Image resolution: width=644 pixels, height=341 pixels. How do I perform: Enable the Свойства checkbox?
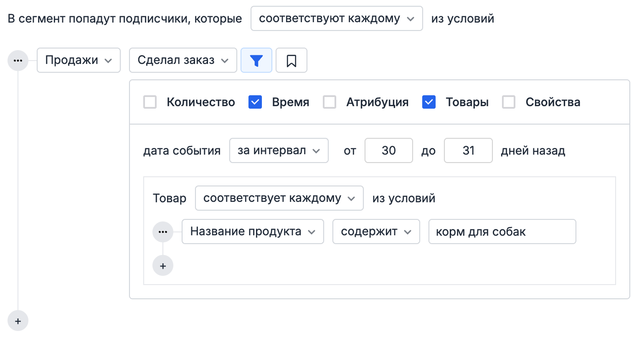coord(509,102)
